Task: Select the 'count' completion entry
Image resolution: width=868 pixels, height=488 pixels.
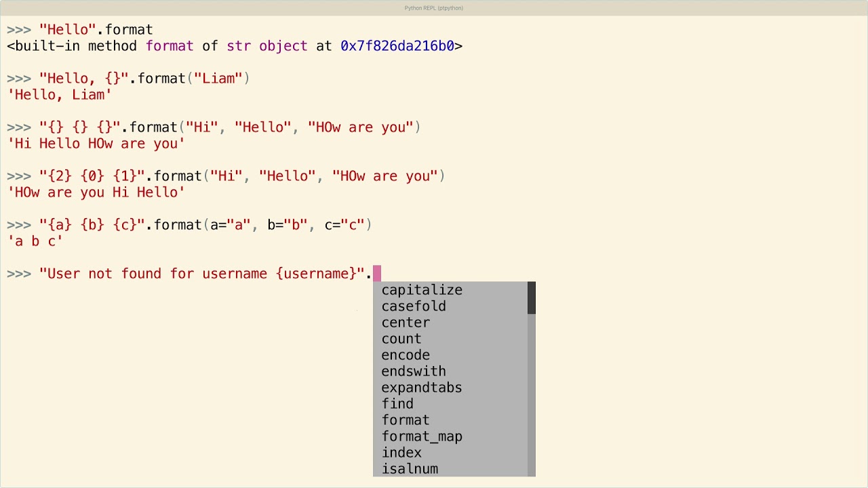Action: coord(401,339)
